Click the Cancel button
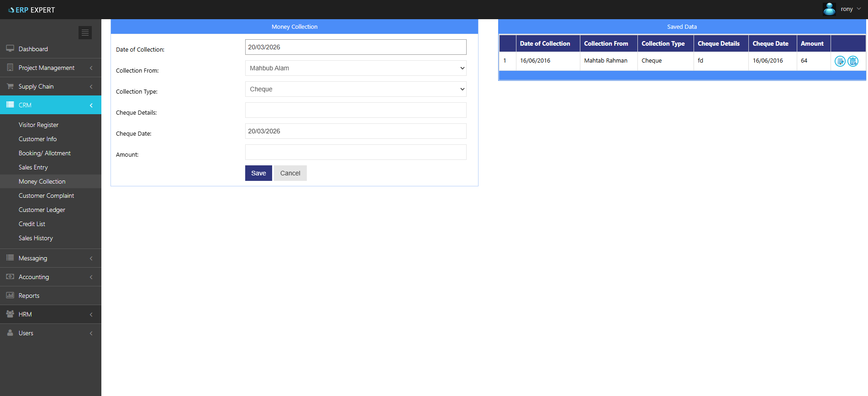This screenshot has width=868, height=396. click(290, 173)
